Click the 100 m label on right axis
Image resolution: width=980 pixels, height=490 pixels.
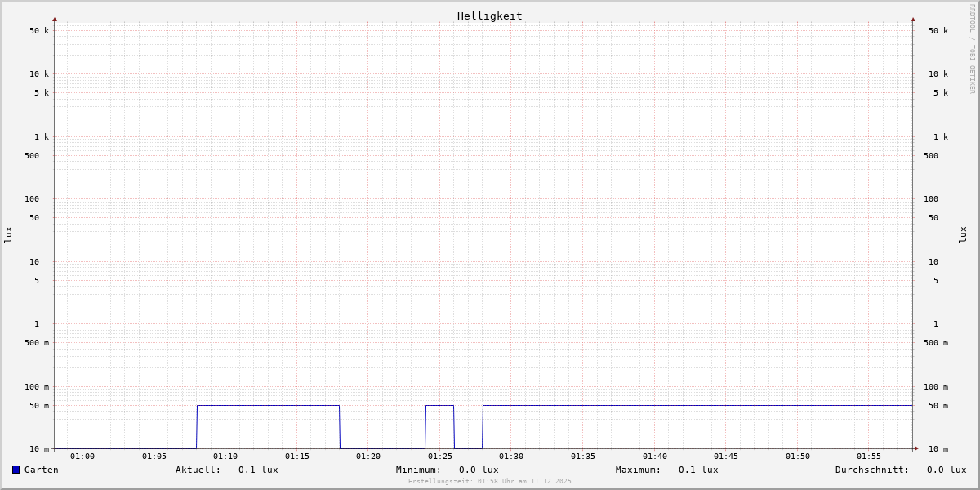pos(936,387)
